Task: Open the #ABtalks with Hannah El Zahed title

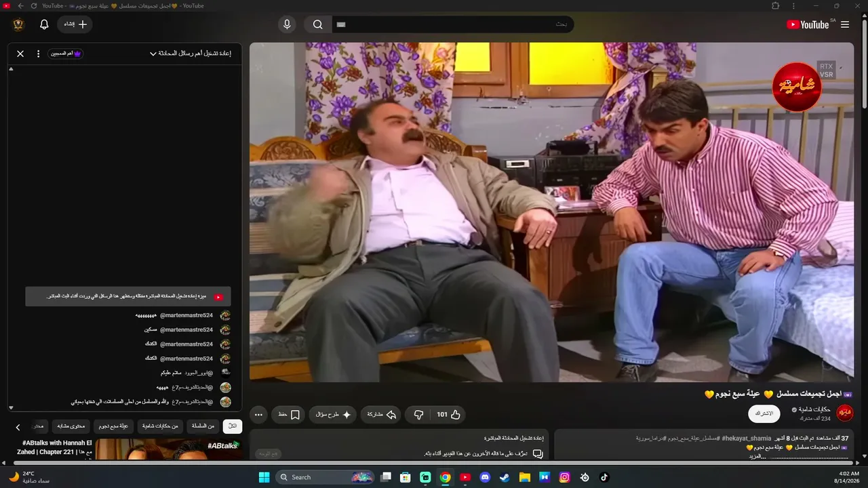Action: (54, 447)
